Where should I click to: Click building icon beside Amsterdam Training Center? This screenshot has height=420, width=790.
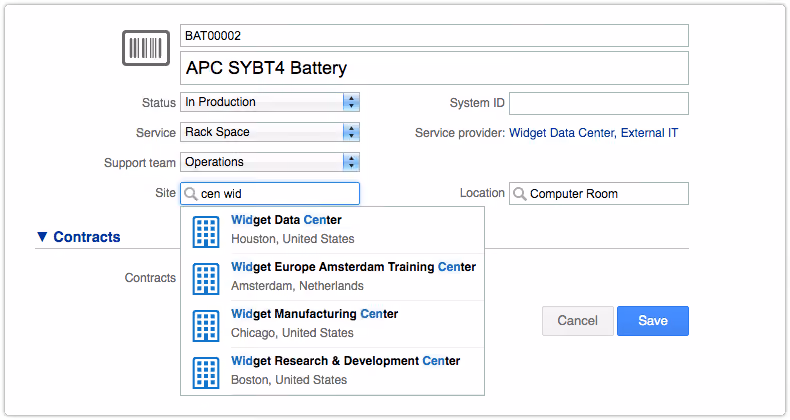tap(206, 279)
